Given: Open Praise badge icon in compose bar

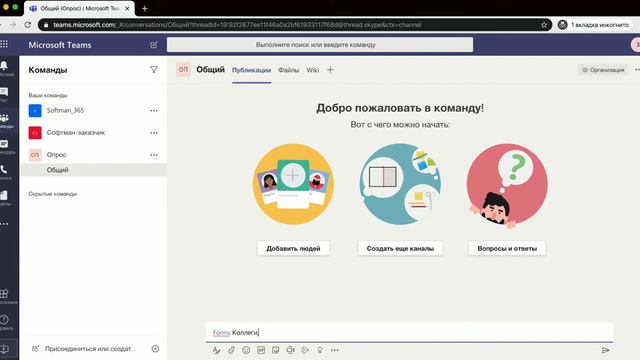Looking at the screenshot, I should (x=320, y=350).
